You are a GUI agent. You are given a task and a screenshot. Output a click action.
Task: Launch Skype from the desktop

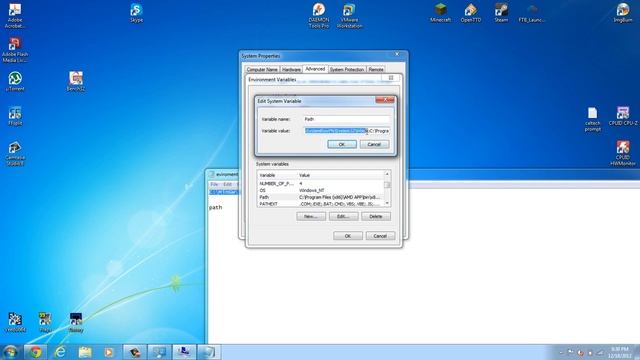pos(136,12)
